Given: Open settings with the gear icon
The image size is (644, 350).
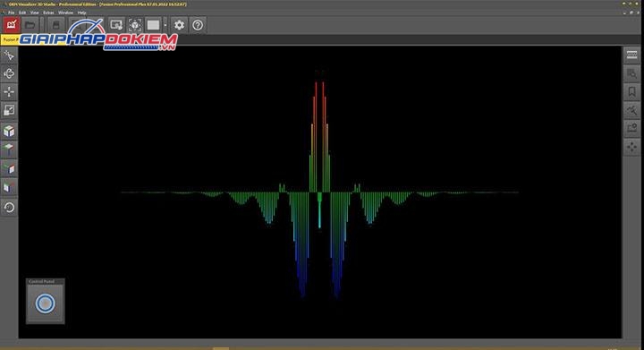Looking at the screenshot, I should coord(180,25).
